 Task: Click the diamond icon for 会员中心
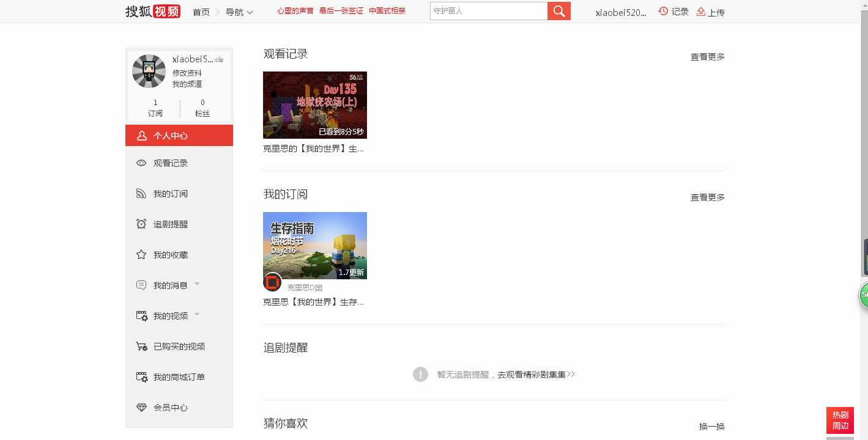tap(141, 408)
